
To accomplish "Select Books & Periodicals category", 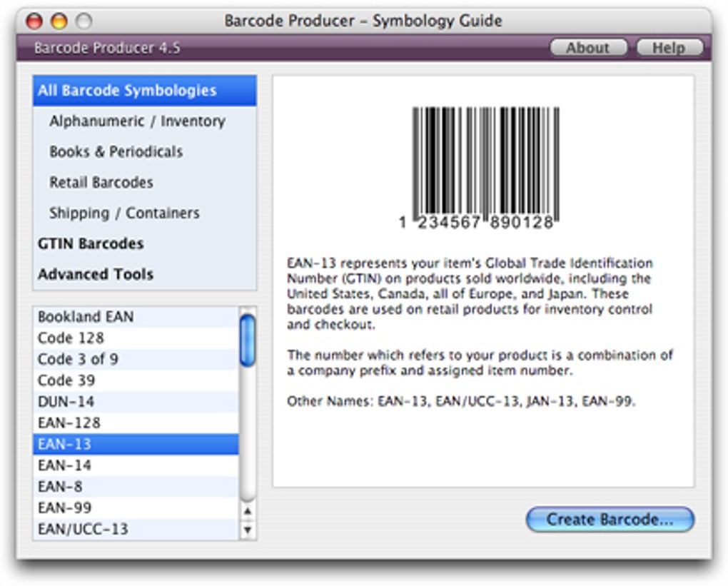I will (116, 152).
